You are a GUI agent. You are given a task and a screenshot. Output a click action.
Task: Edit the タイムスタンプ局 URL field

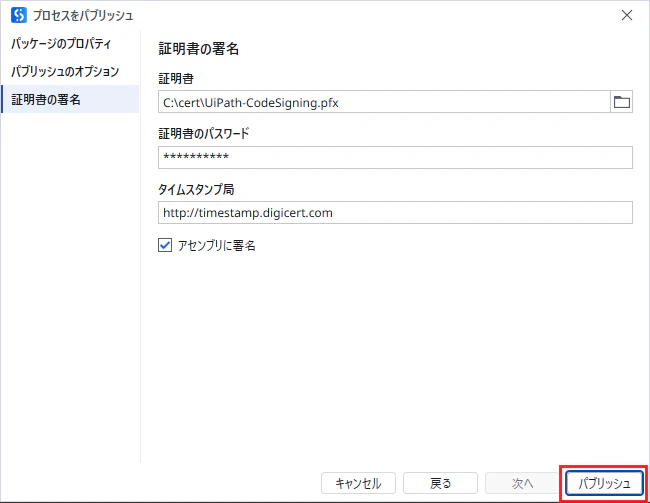tap(395, 212)
